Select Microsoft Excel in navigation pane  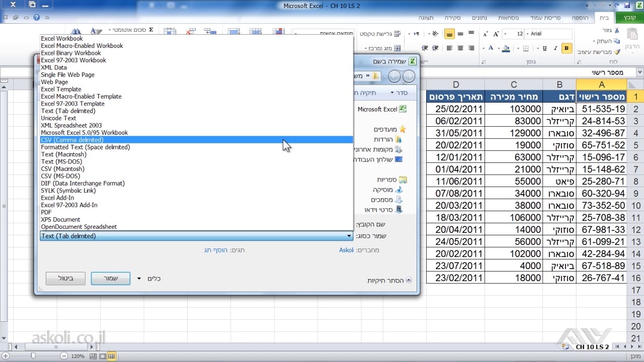(x=382, y=109)
